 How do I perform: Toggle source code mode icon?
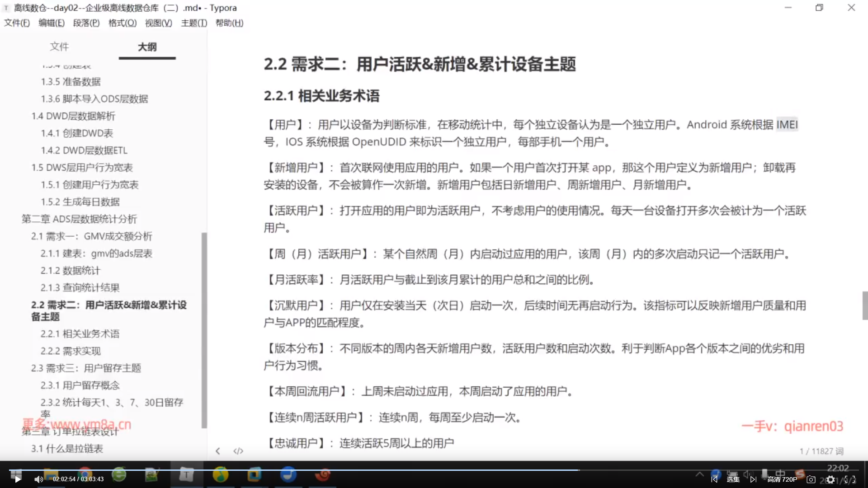[x=238, y=451]
